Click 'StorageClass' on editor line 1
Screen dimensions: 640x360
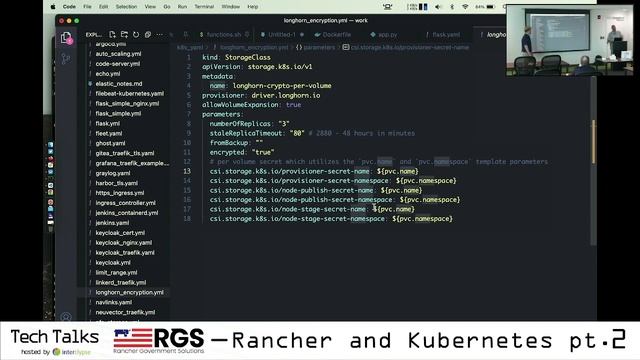pos(247,58)
